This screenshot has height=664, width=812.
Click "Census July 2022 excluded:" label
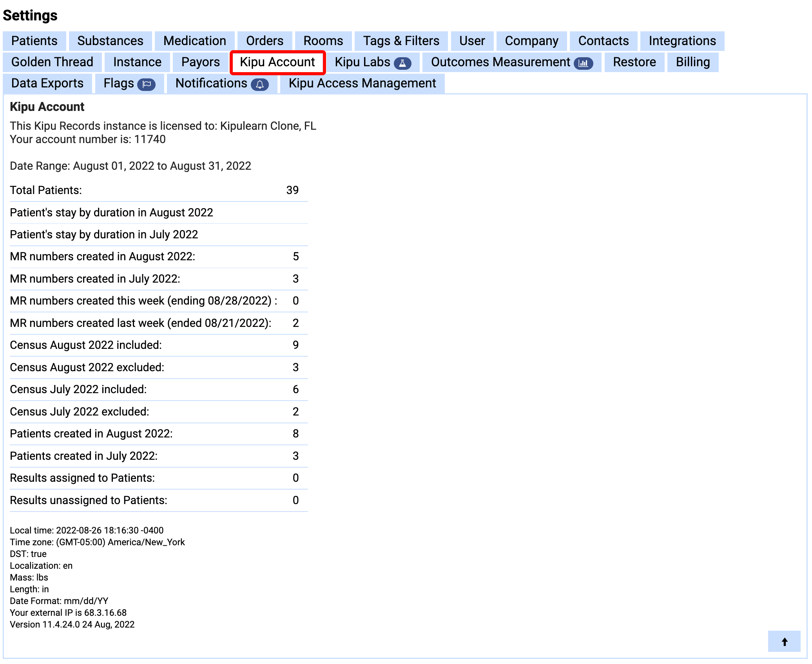(80, 412)
